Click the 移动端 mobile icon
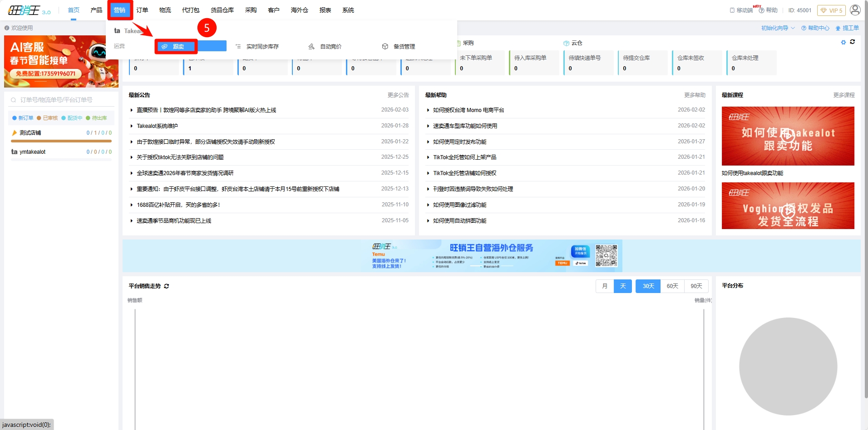The height and width of the screenshot is (430, 868). pos(732,10)
